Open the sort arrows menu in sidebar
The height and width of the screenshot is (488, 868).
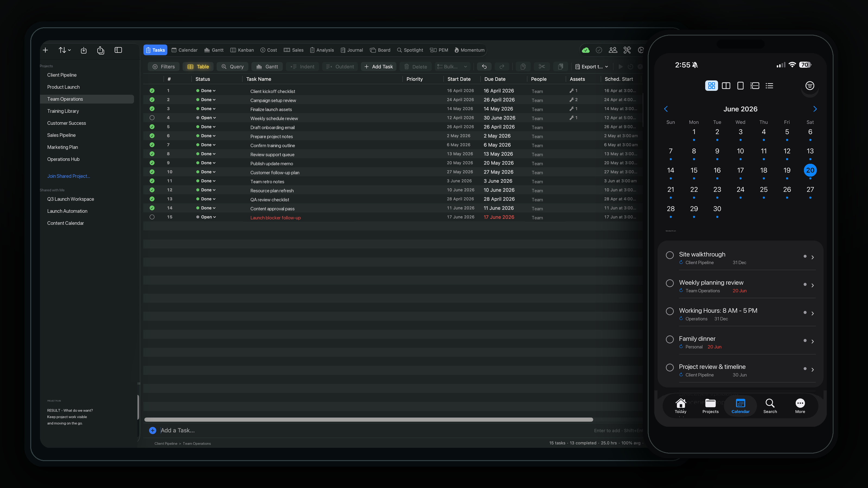click(64, 50)
